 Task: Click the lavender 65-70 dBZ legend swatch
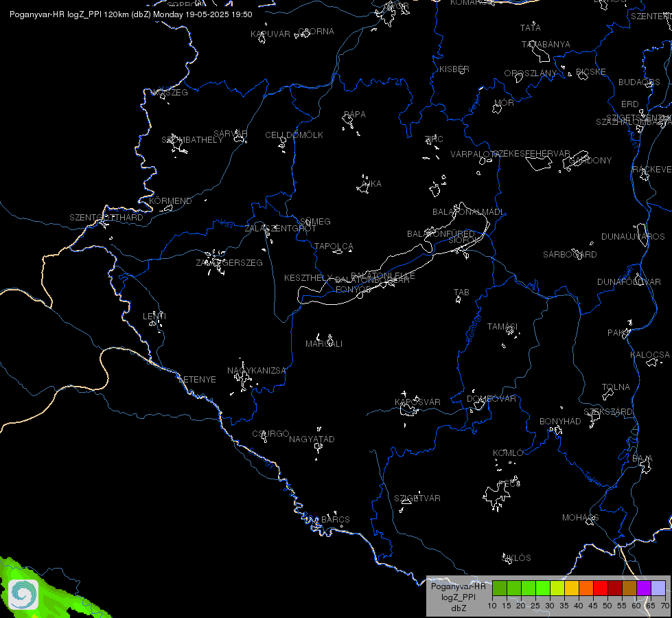658,588
